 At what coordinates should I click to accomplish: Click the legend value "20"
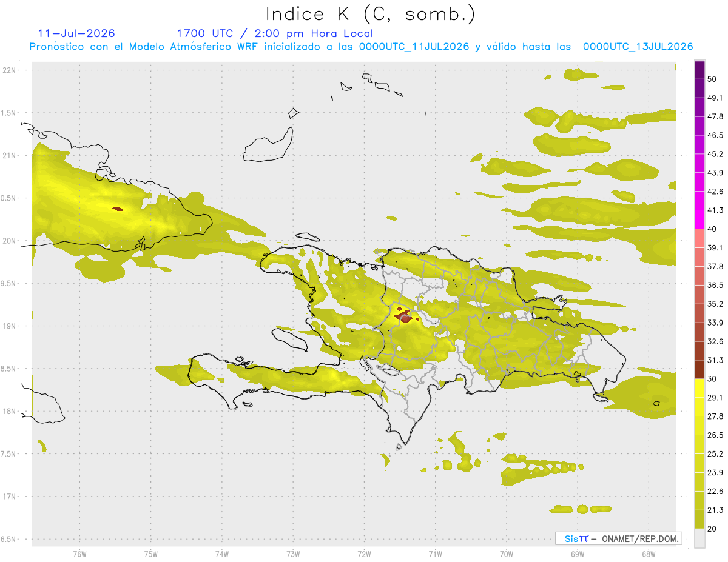(x=712, y=529)
